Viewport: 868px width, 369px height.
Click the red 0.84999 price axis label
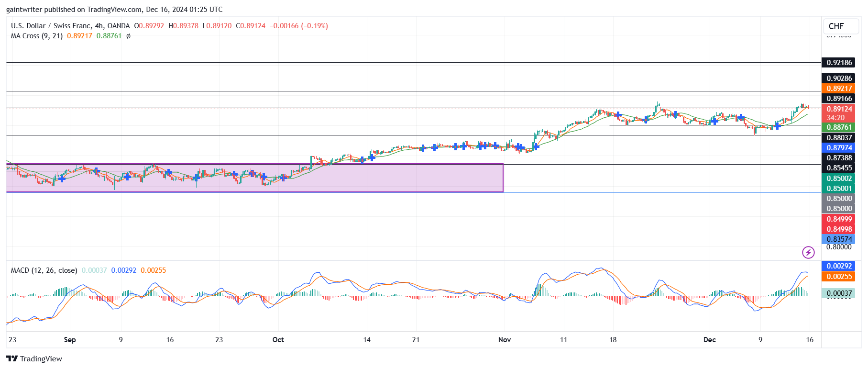[x=838, y=219]
